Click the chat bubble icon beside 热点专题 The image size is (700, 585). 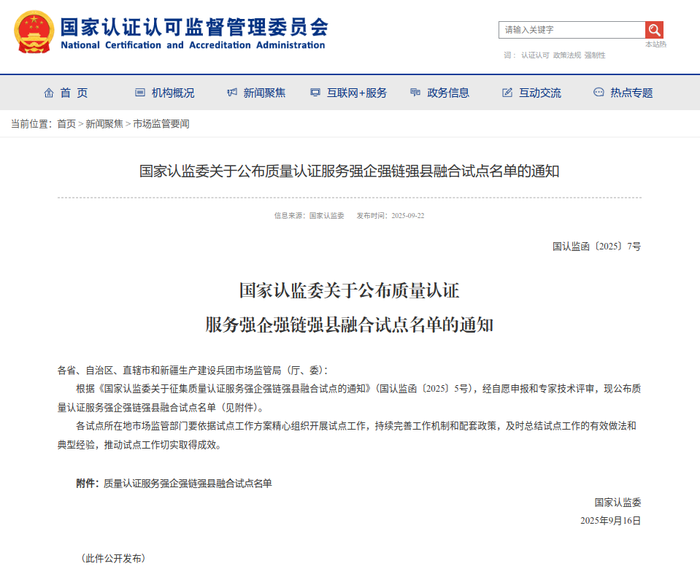599,93
